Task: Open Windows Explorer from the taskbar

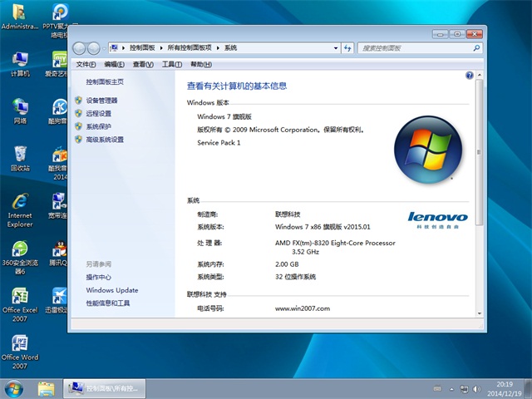Action: [x=47, y=388]
